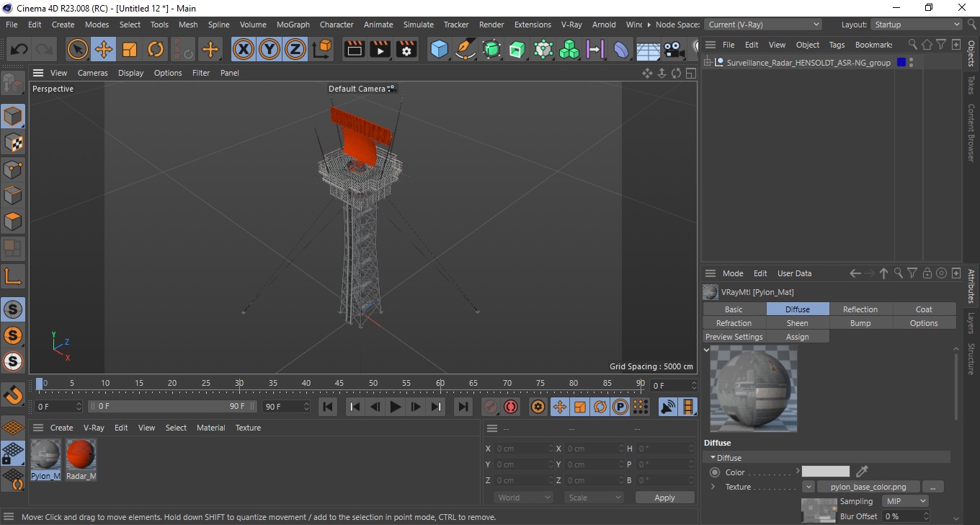980x525 pixels.
Task: Toggle the X-axis lock
Action: [x=244, y=50]
